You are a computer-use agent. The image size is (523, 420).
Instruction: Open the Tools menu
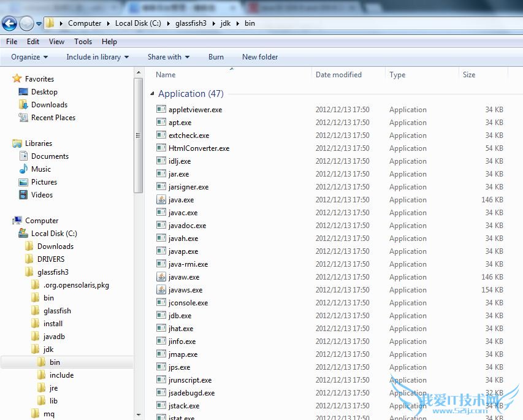(83, 42)
